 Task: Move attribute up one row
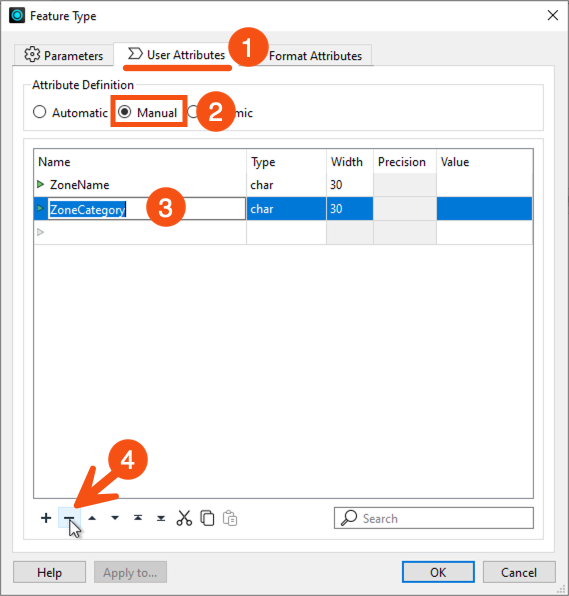[92, 518]
